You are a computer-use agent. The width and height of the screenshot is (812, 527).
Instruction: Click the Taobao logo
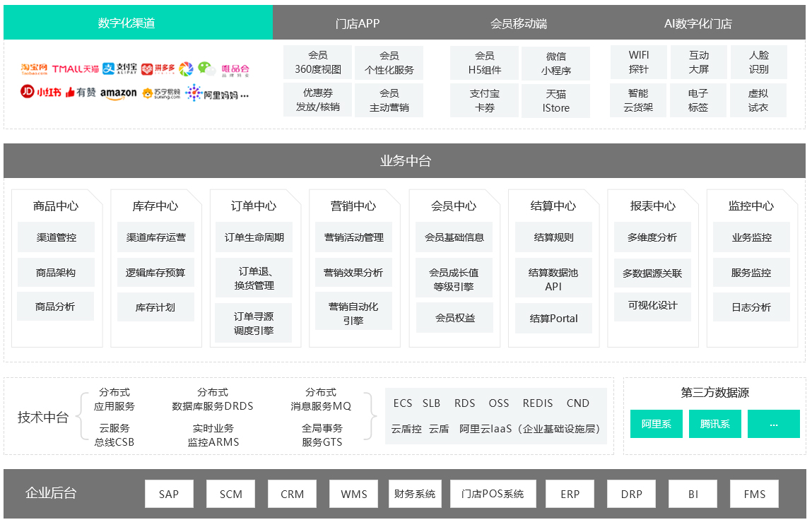click(x=34, y=69)
